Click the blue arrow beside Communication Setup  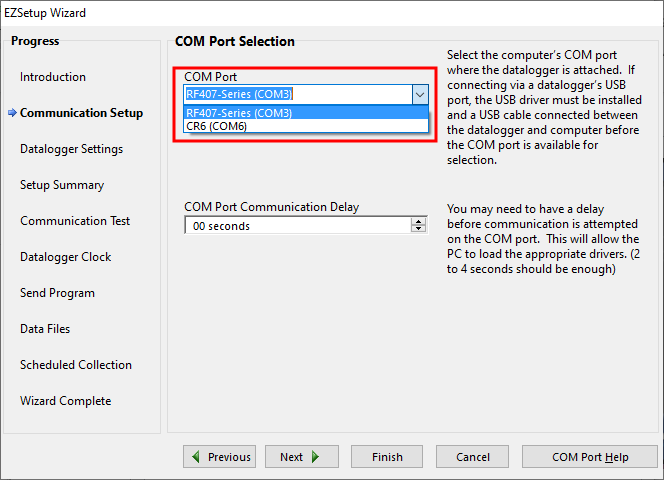tap(11, 113)
